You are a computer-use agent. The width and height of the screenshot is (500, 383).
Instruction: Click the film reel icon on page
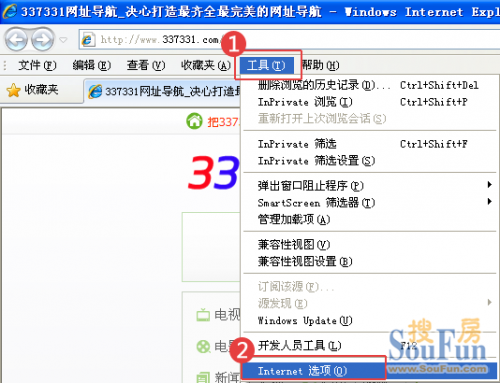click(x=203, y=347)
